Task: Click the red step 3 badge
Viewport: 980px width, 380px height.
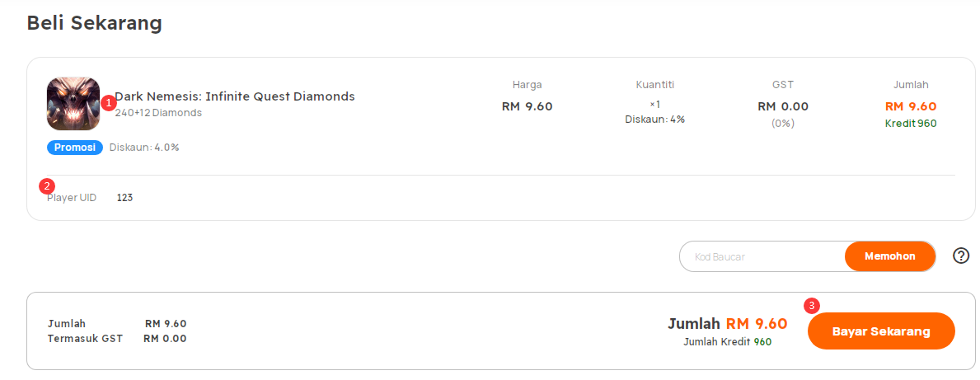Action: tap(811, 306)
